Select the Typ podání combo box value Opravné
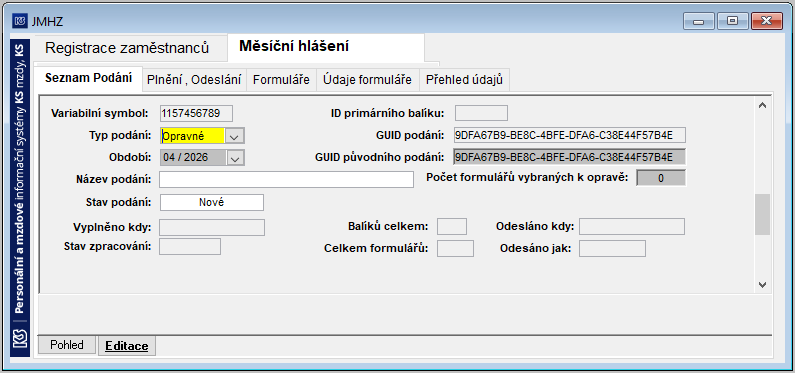The height and width of the screenshot is (373, 795). (193, 137)
